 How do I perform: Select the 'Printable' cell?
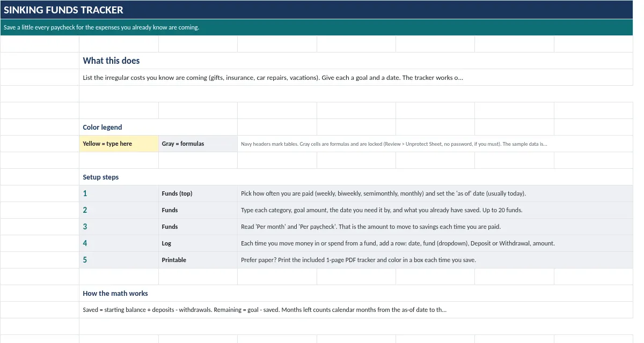point(198,260)
